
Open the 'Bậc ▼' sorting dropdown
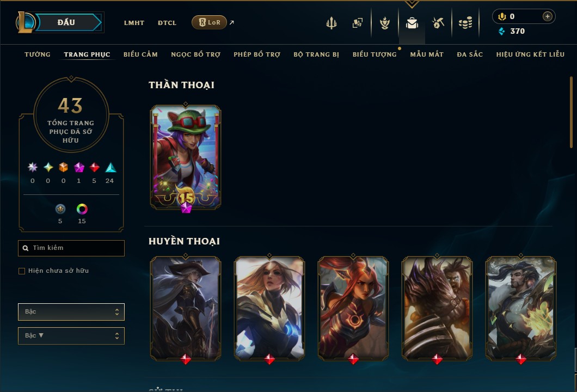point(71,336)
